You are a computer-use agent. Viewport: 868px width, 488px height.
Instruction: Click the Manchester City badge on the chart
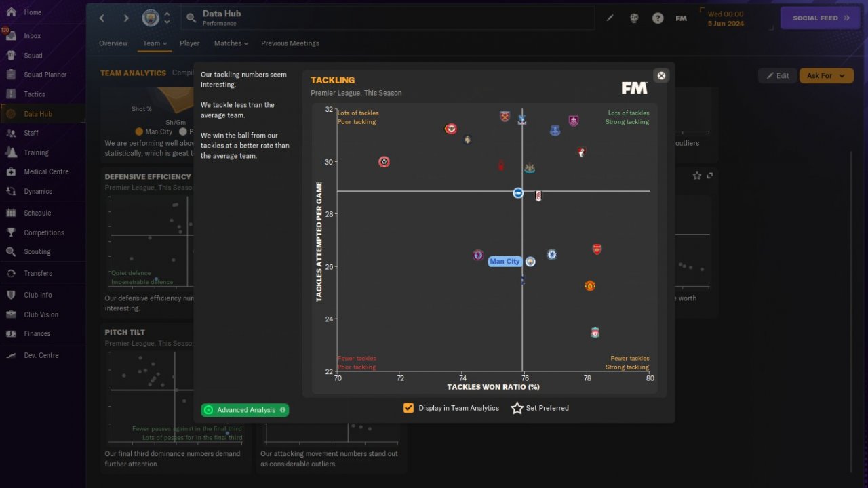[530, 262]
